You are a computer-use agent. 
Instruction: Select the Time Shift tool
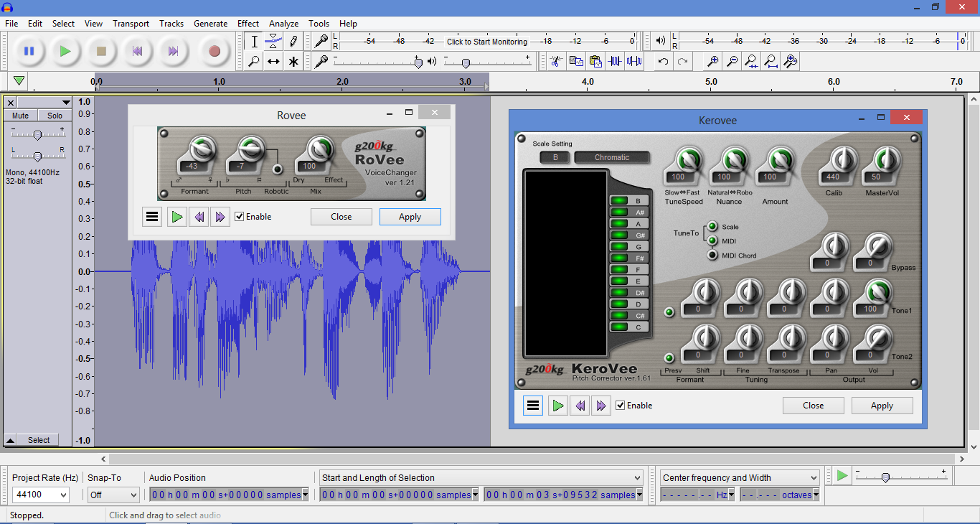[x=273, y=62]
